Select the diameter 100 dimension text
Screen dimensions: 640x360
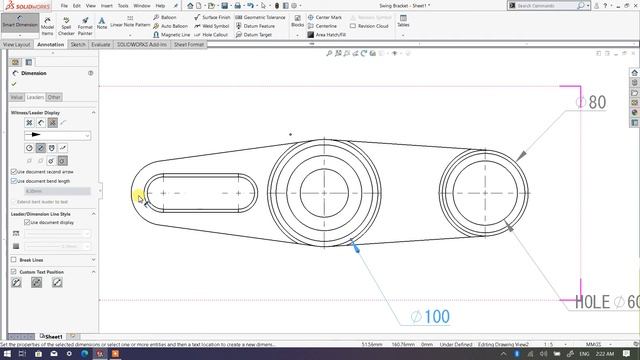click(x=430, y=317)
